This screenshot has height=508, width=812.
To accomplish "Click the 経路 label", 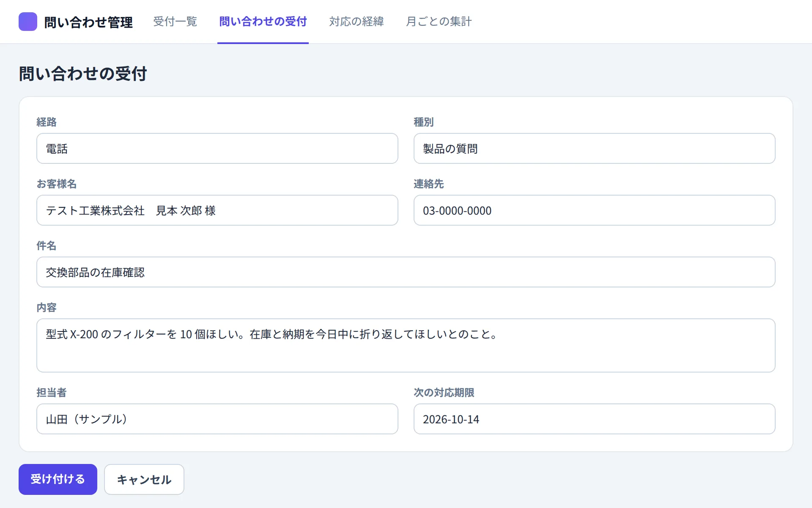I will coord(47,122).
